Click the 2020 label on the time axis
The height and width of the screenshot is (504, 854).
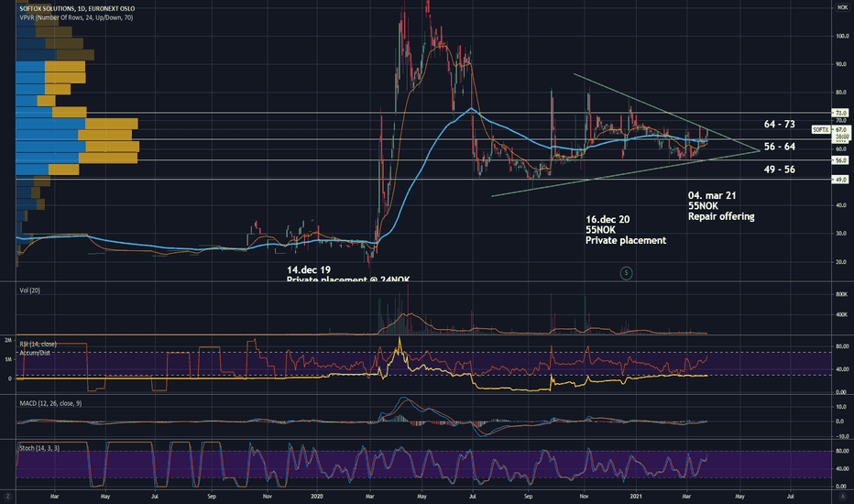click(317, 497)
